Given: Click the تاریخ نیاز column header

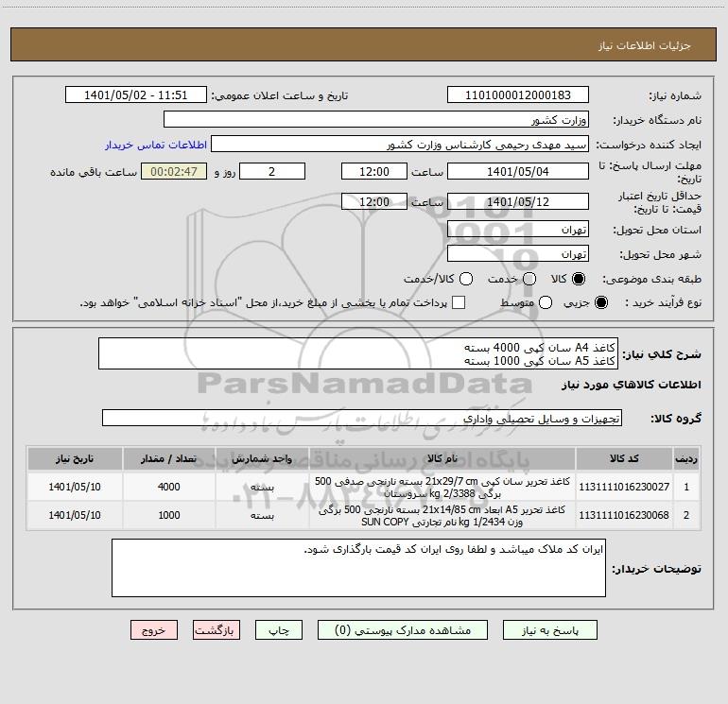Looking at the screenshot, I should pyautogui.click(x=75, y=458).
